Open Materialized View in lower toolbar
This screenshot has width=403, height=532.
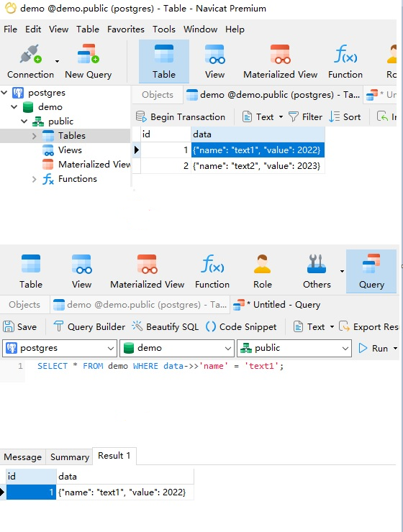(147, 272)
